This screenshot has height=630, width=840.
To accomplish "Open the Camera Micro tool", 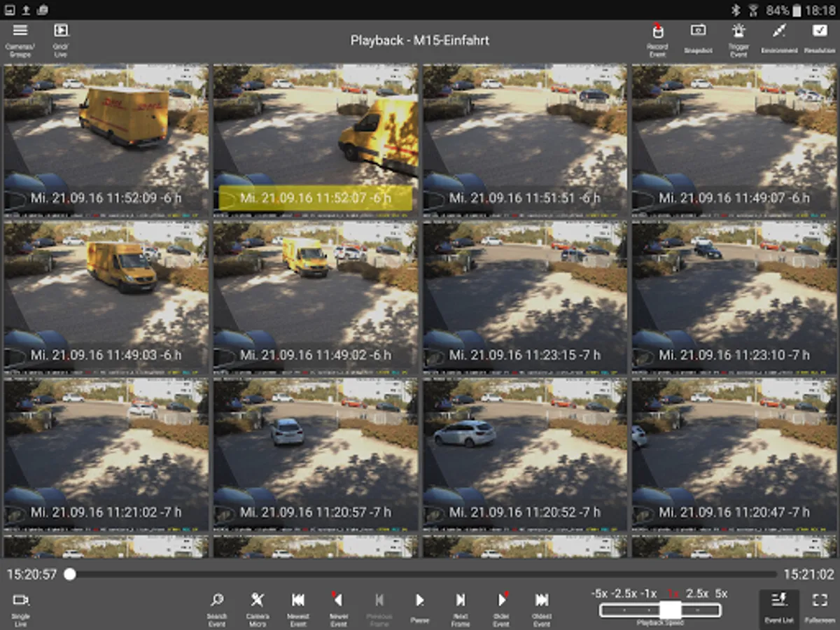I will (x=258, y=608).
